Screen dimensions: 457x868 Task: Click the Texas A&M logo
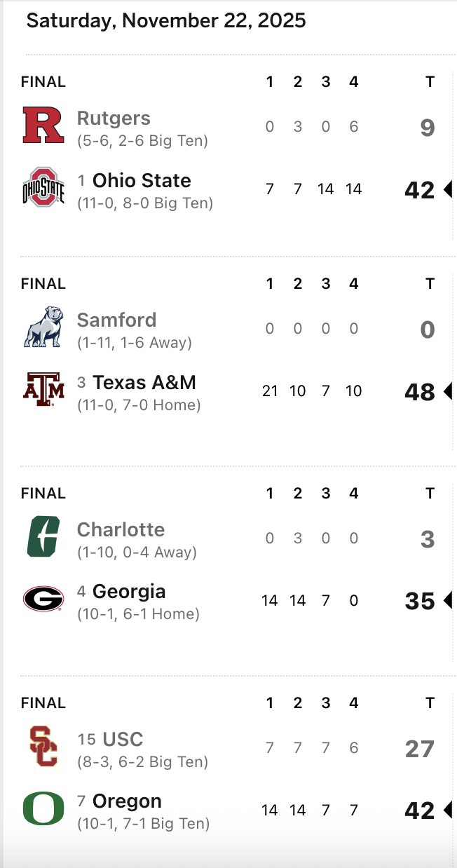pyautogui.click(x=43, y=389)
